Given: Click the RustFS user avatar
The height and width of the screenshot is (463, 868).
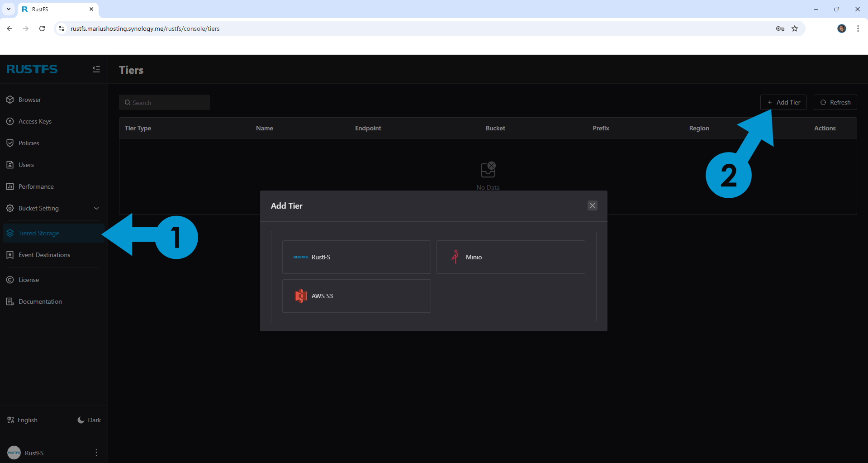Looking at the screenshot, I should [14, 453].
